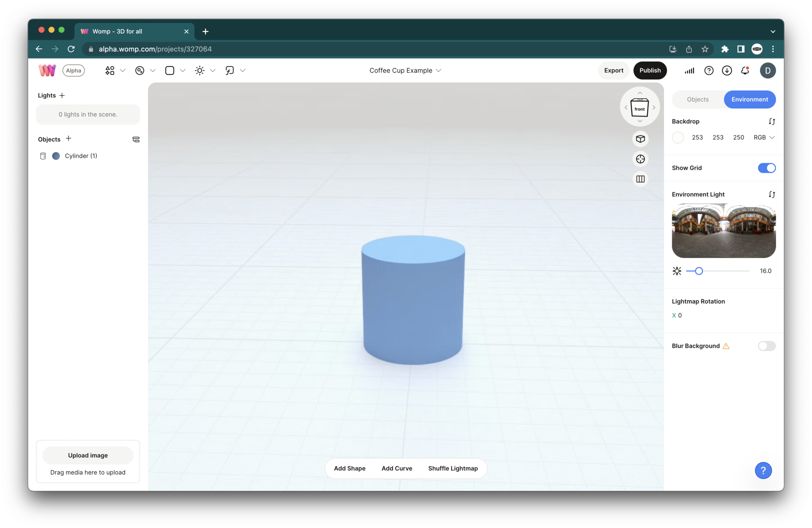The width and height of the screenshot is (812, 528).
Task: Enable the Blur Background toggle
Action: pos(766,346)
